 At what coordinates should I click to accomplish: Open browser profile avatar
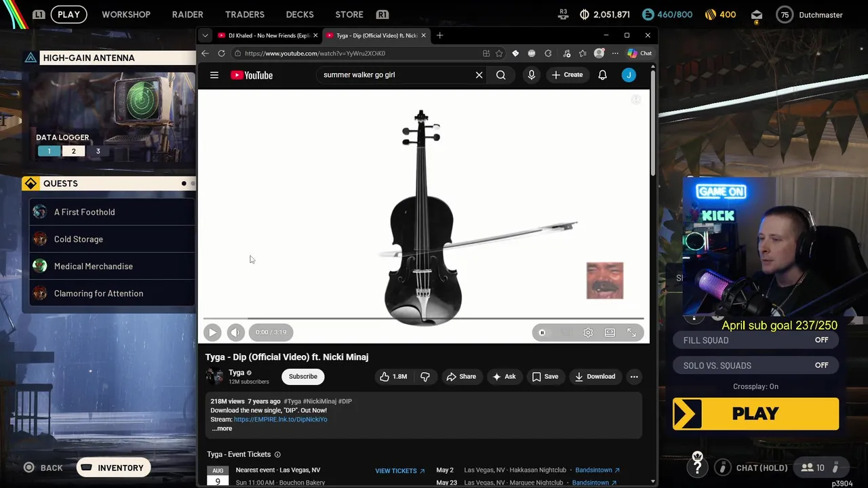[599, 54]
